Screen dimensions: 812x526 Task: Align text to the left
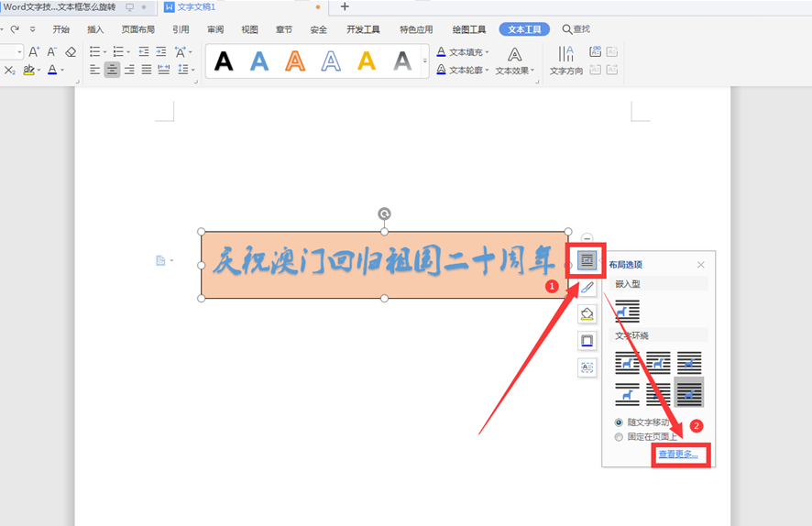tap(94, 70)
